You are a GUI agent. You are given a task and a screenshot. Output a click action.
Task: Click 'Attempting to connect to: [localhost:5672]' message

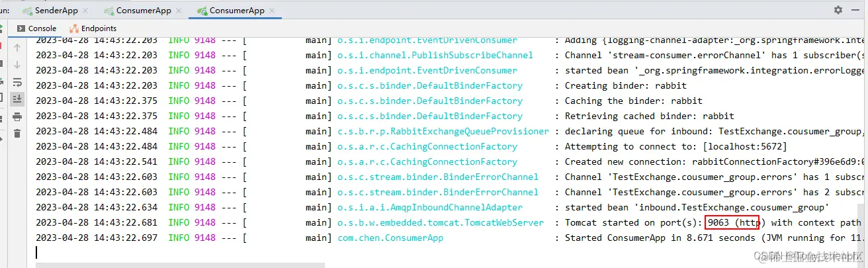click(x=675, y=146)
